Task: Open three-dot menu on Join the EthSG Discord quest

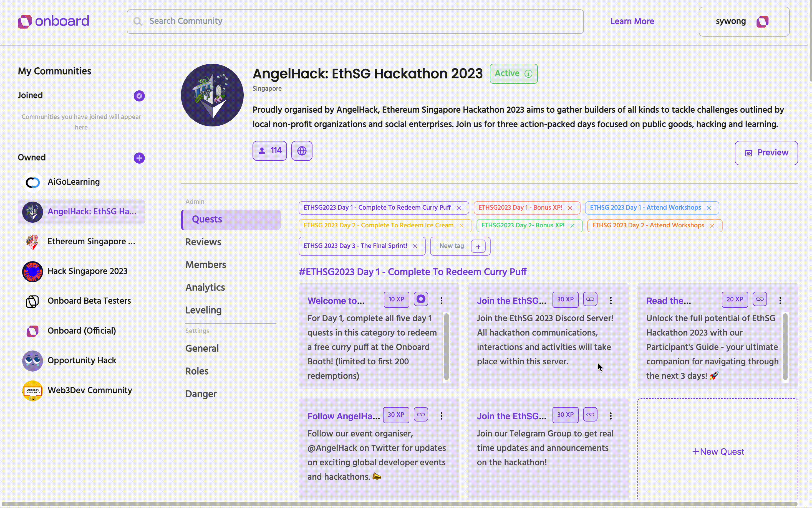Action: point(611,300)
